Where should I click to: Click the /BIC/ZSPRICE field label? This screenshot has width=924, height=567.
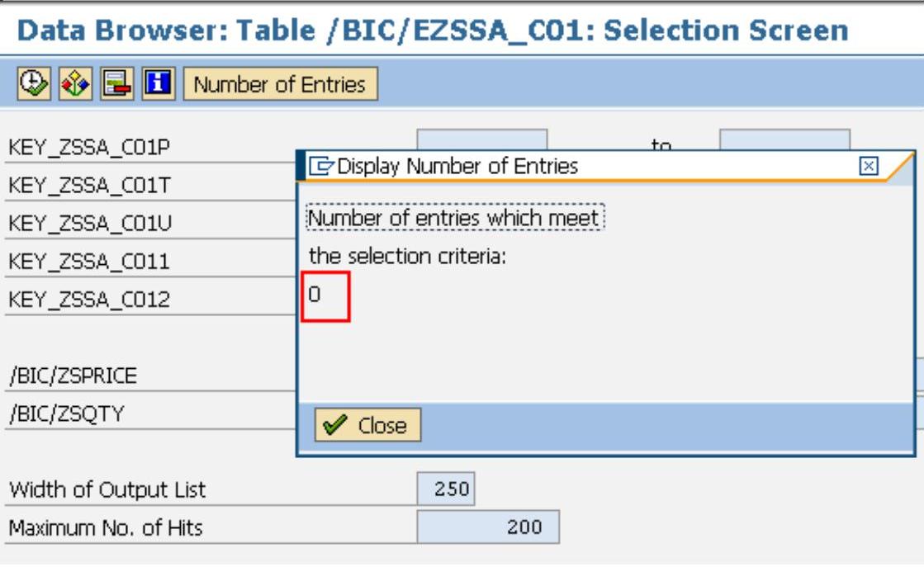click(73, 376)
